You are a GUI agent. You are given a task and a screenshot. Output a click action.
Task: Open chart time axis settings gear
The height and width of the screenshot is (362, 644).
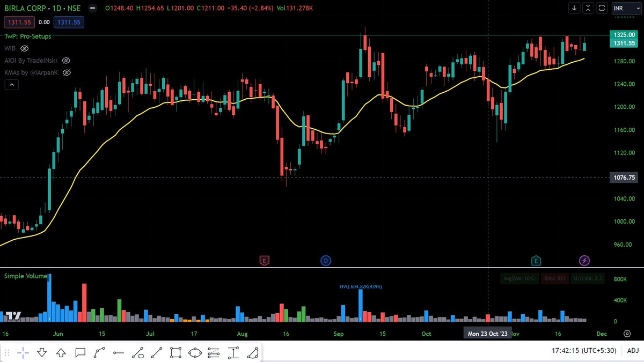627,334
